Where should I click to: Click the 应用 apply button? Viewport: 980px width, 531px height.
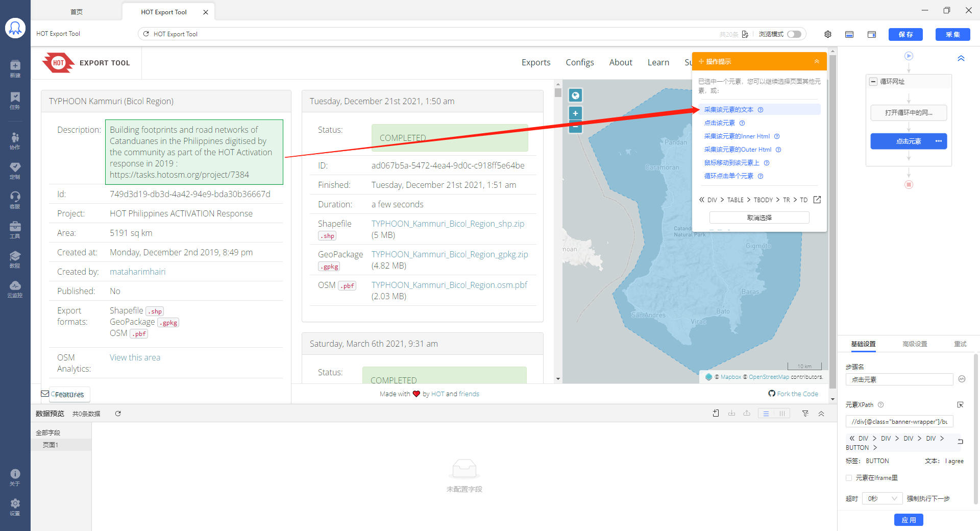(x=909, y=520)
